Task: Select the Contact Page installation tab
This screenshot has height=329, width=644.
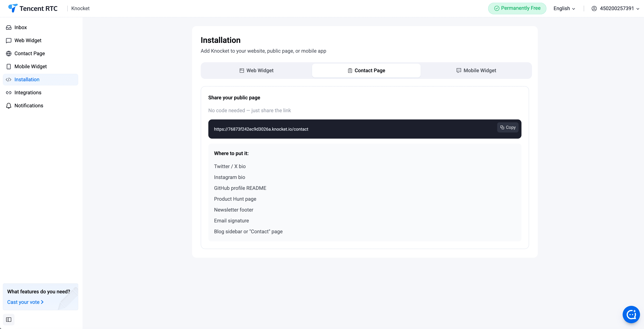Action: [x=366, y=71]
